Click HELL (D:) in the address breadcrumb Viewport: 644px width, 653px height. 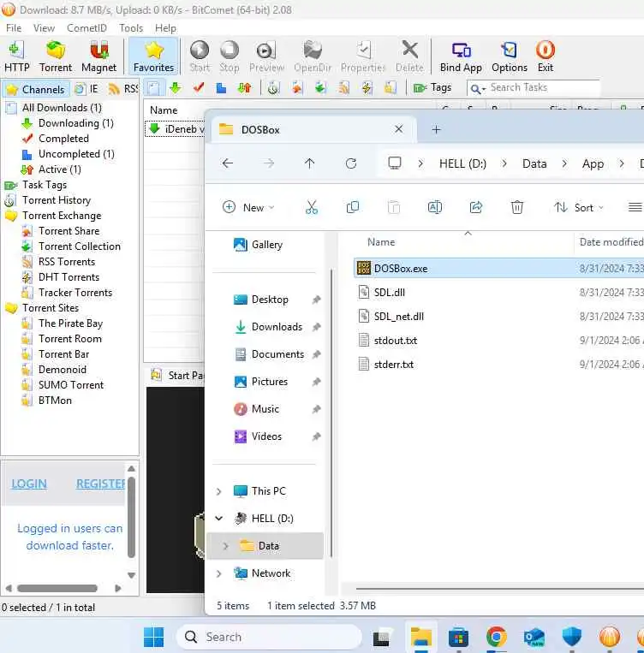462,163
